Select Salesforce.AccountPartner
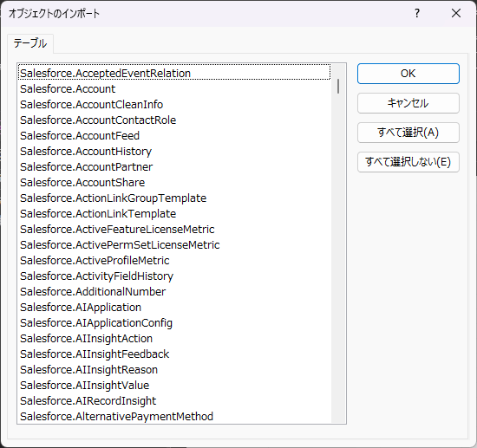The width and height of the screenshot is (477, 448). [174, 167]
